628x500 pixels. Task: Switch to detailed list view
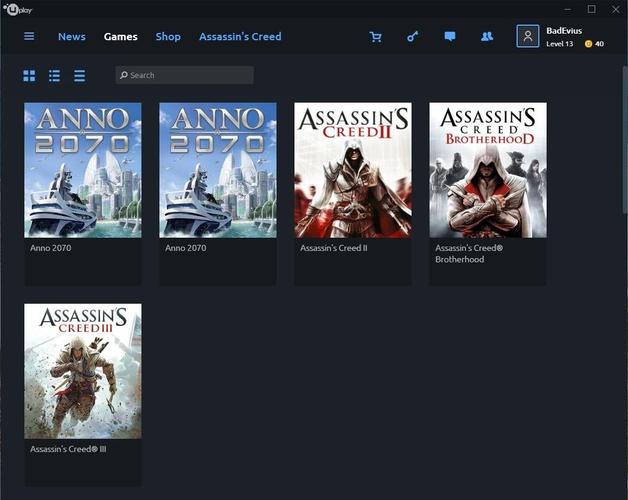(54, 75)
